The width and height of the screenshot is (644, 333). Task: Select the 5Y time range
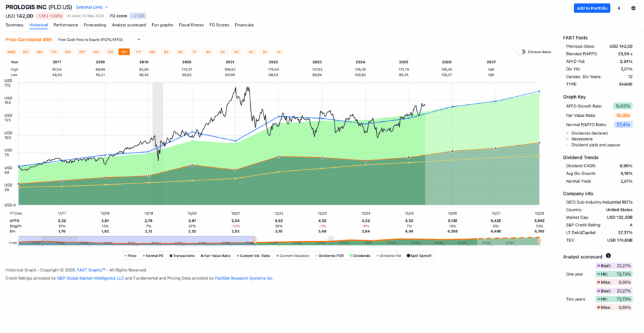(x=223, y=52)
